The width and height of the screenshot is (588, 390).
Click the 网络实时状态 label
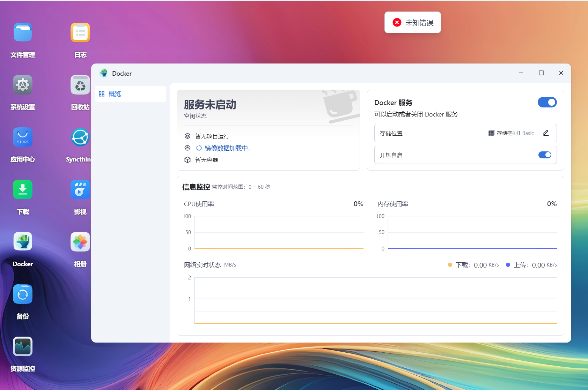202,265
